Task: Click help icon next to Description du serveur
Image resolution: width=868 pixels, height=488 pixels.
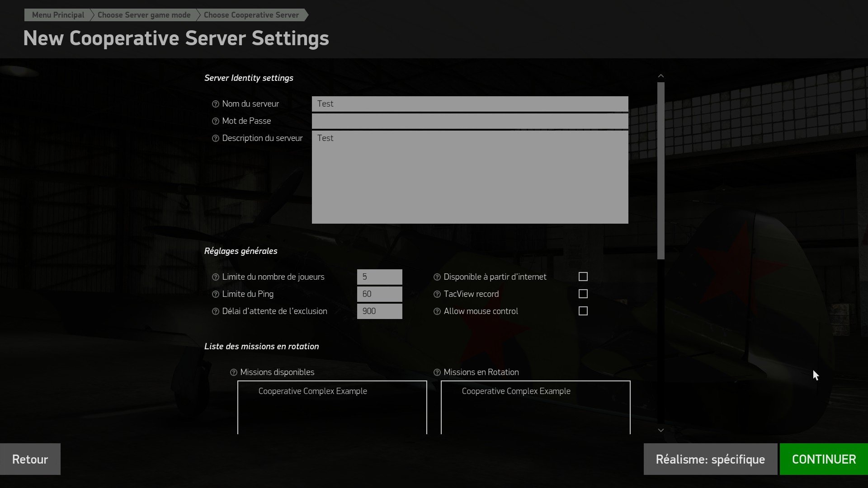Action: coord(216,138)
